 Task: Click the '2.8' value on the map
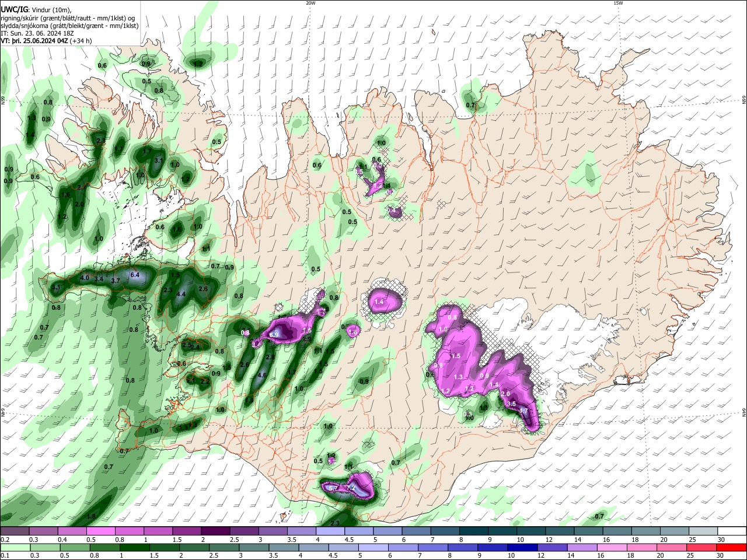(270, 357)
